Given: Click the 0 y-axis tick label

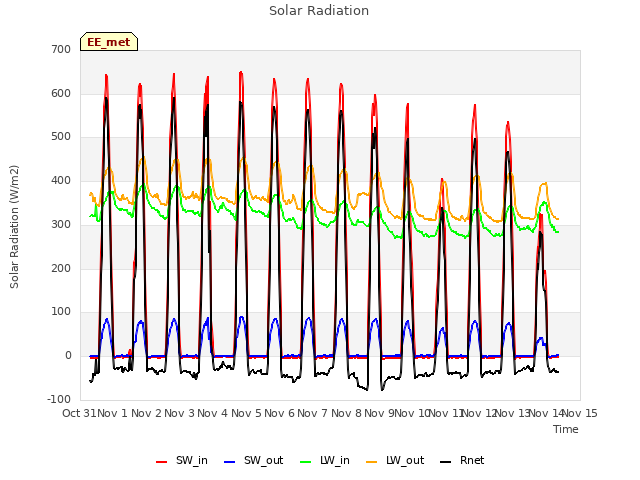Looking at the screenshot, I should click(68, 356).
